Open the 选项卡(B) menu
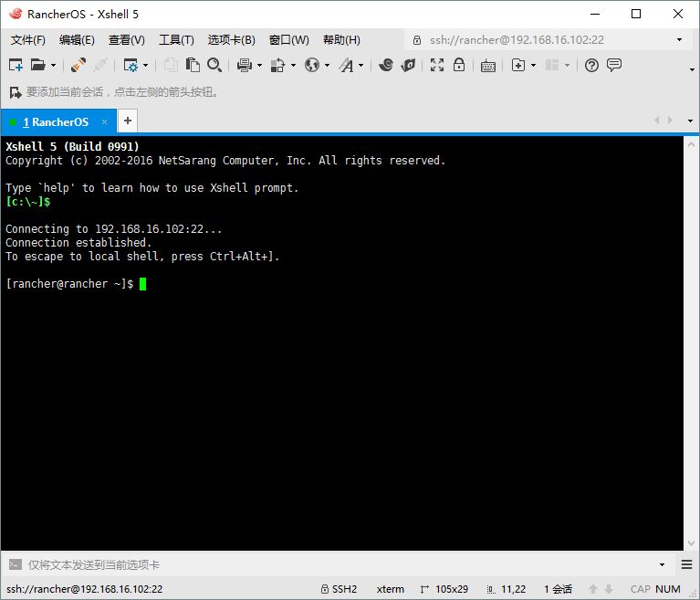 click(x=231, y=40)
